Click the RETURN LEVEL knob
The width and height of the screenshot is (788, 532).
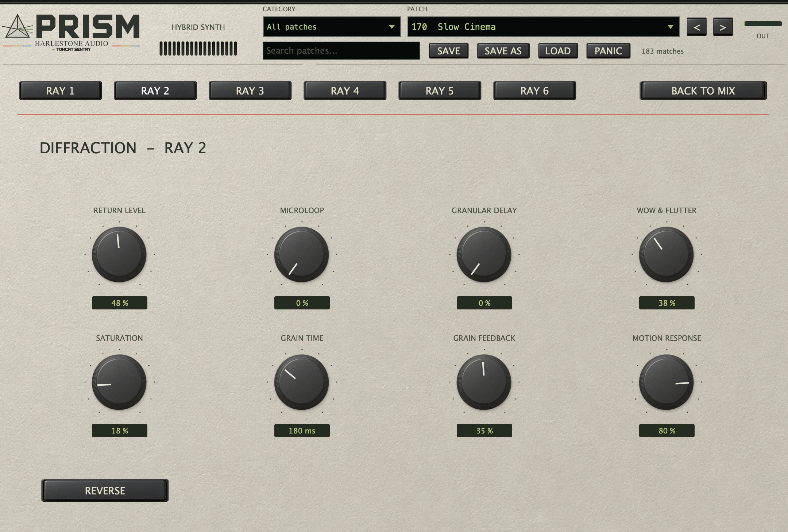pos(119,254)
